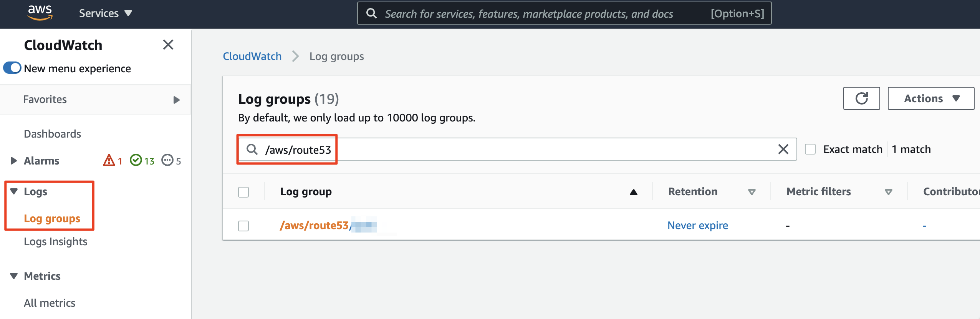The width and height of the screenshot is (980, 319).
Task: Click the global search magnifier icon
Action: [x=371, y=13]
